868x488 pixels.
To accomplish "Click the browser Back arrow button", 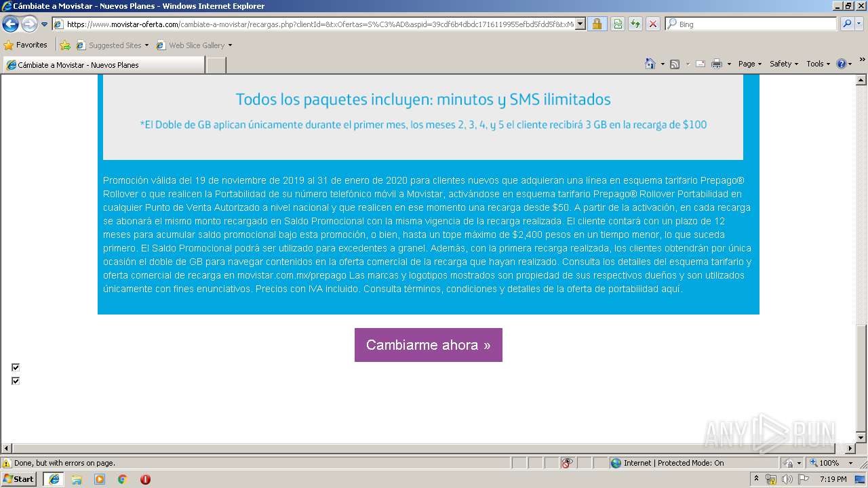I will point(10,24).
